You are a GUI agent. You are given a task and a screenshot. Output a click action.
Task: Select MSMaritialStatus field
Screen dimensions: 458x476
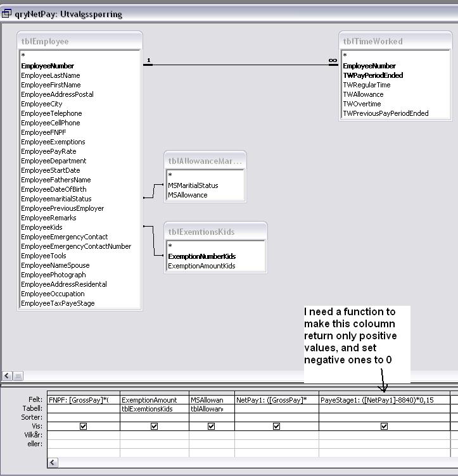(x=205, y=185)
